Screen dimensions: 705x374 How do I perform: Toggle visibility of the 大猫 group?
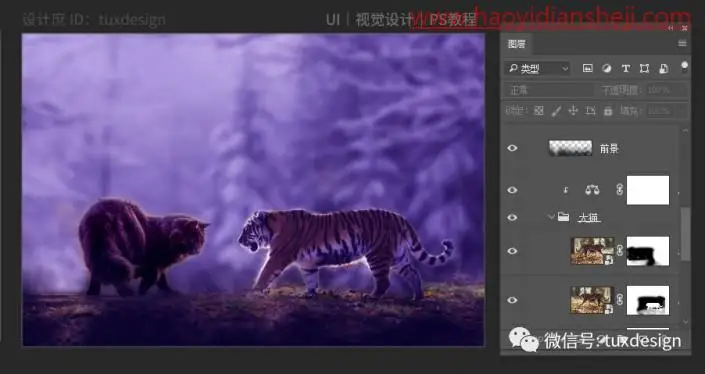[512, 218]
